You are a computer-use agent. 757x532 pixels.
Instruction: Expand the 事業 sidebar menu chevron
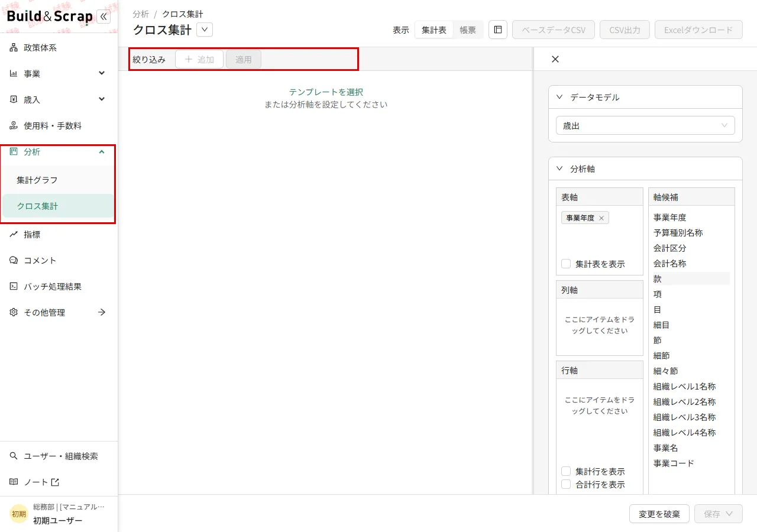[102, 73]
